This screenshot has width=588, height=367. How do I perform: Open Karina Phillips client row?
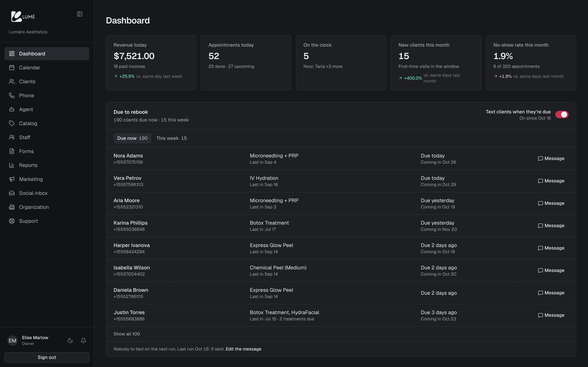coord(341,226)
